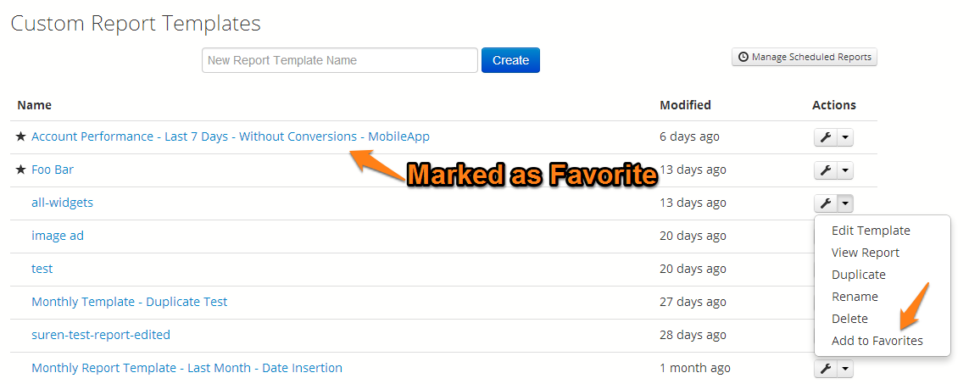Open dropdown arrow for Monthly Report Template row
Viewport: 980px width, 384px height.
[x=845, y=369]
